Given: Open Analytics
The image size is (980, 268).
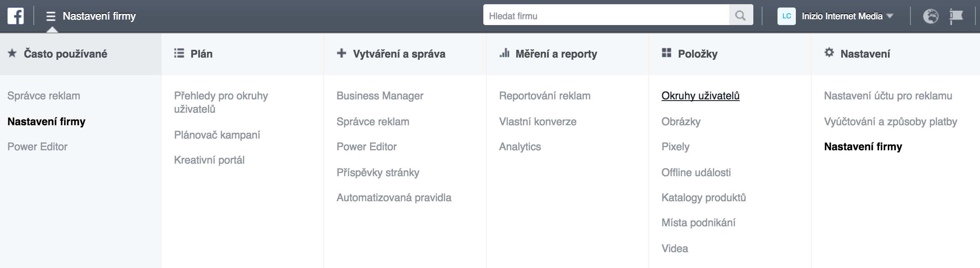Looking at the screenshot, I should pyautogui.click(x=520, y=147).
